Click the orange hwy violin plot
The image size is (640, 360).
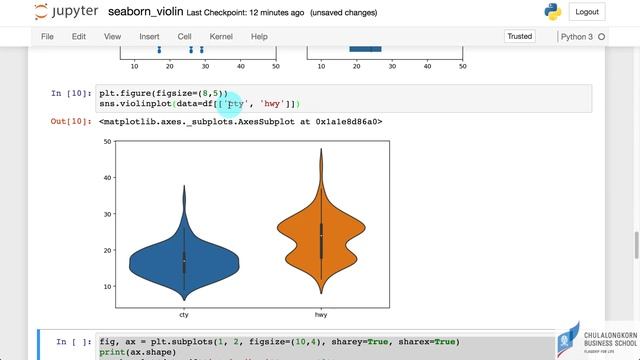coord(321,229)
